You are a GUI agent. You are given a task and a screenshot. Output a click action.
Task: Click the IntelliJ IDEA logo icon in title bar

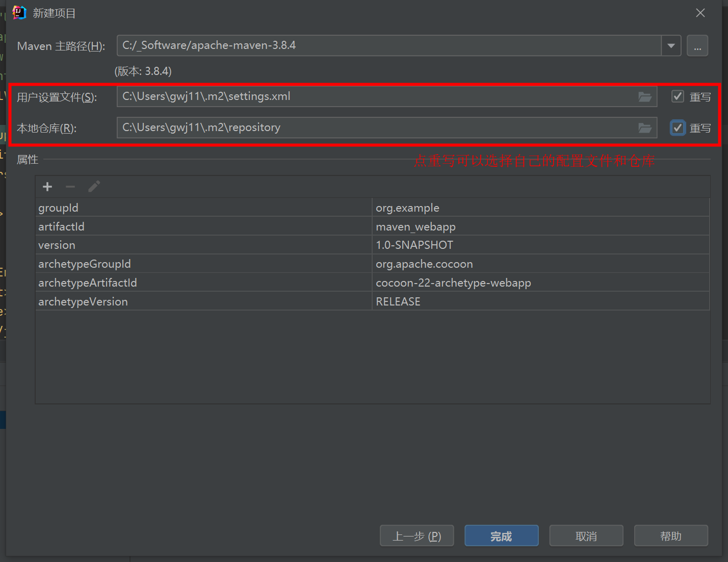(19, 13)
